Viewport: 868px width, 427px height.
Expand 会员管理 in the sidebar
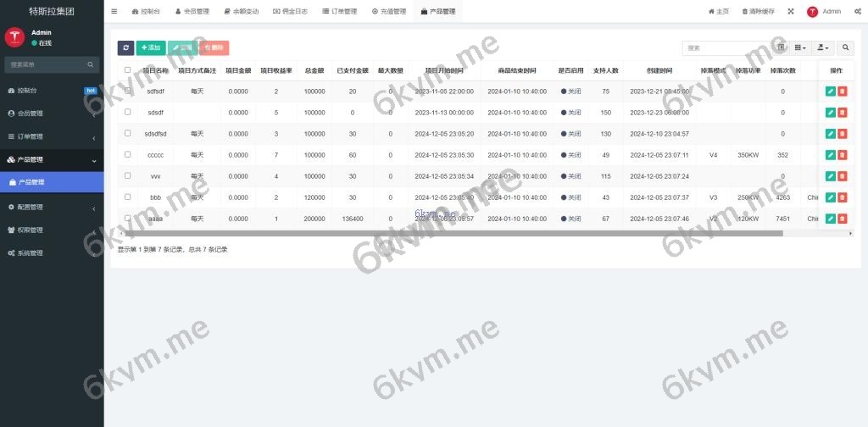tap(51, 113)
